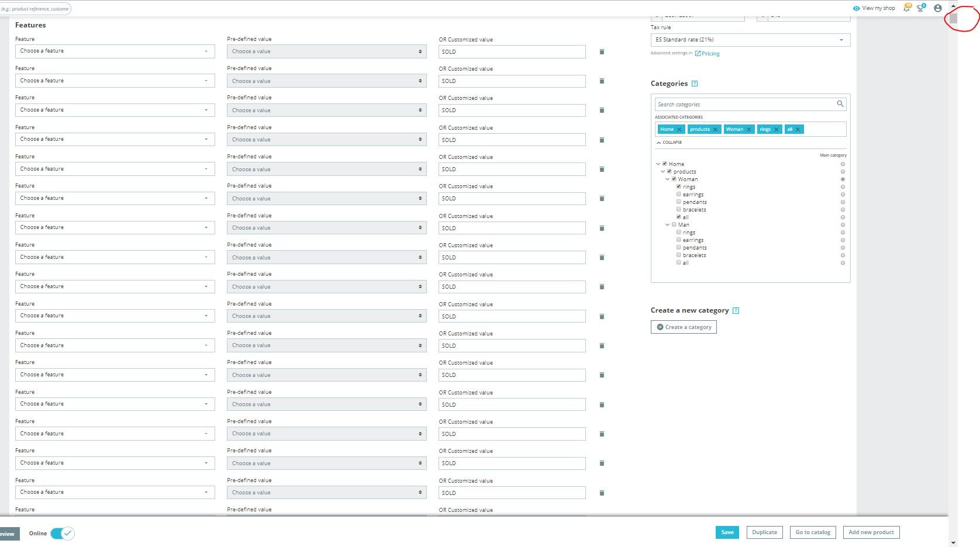Viewport: 980px width, 547px height.
Task: Delete the first feature row under Features heading
Action: click(602, 52)
